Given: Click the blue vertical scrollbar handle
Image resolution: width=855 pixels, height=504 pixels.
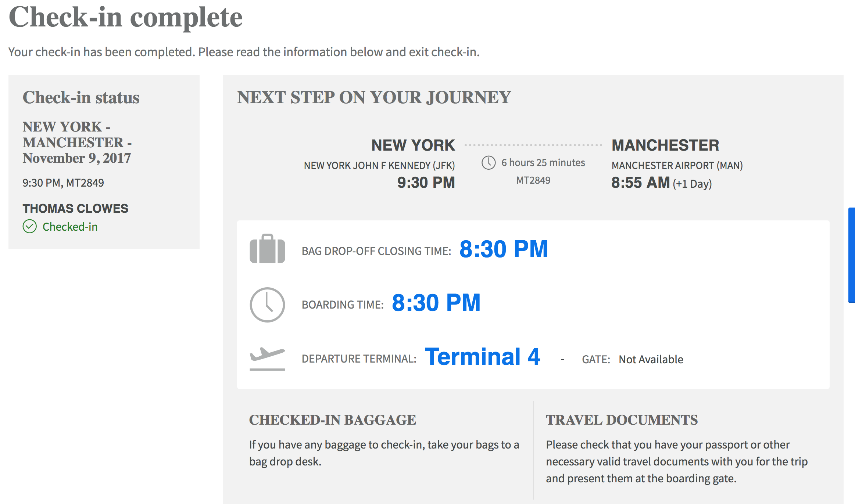Looking at the screenshot, I should coord(852,255).
